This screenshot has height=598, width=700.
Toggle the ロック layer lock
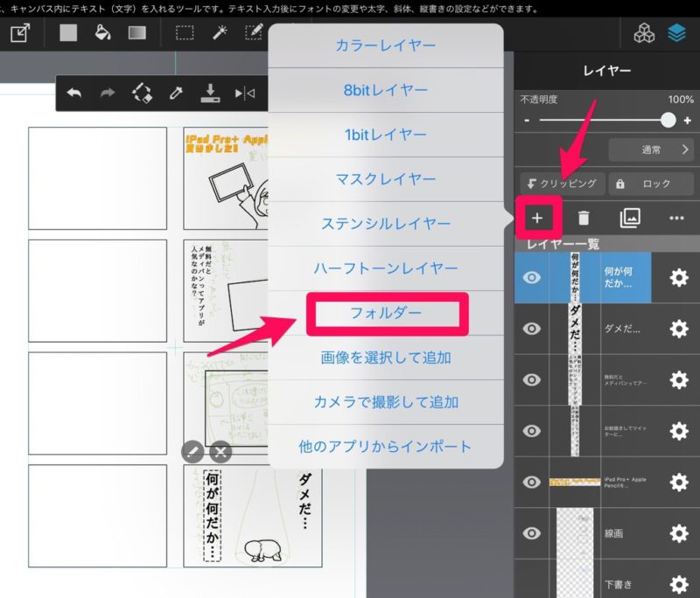pos(651,184)
